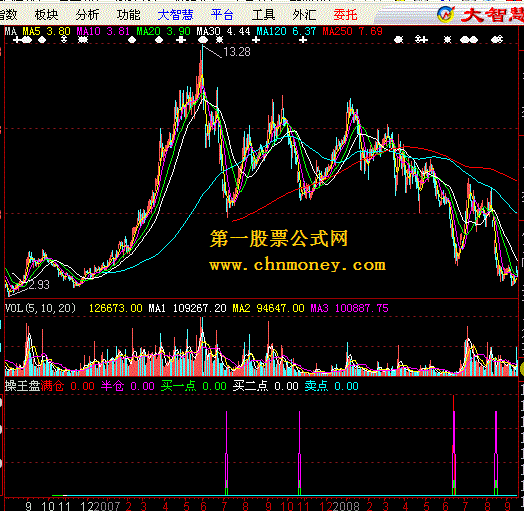Click the plus marker beneath the MA120 label

(x=256, y=40)
